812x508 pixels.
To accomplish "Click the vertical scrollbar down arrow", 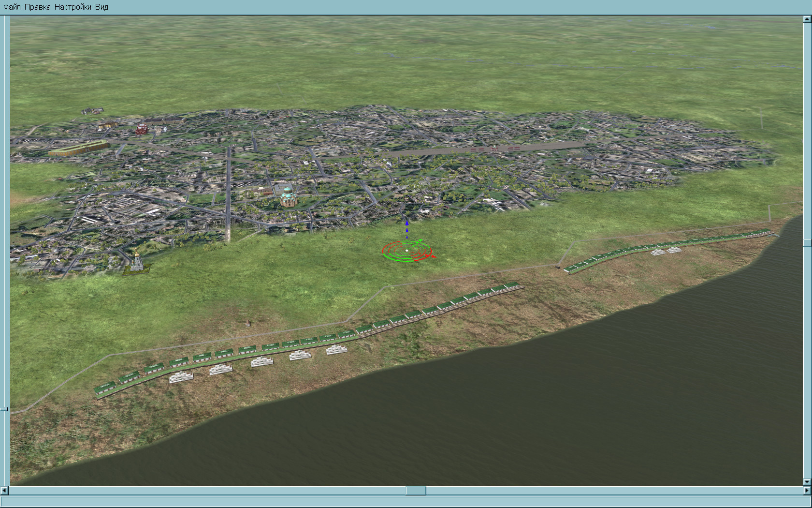I will click(807, 482).
